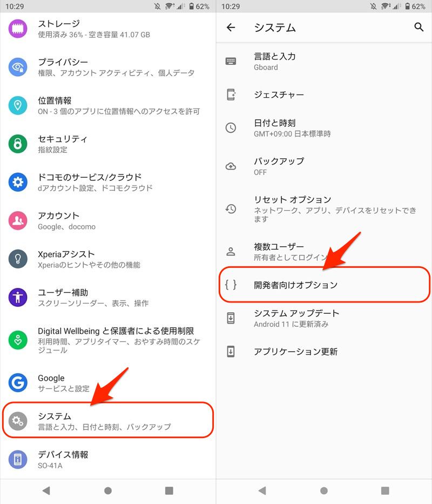Tap the purple Storage (ストレージ) icon
Image resolution: width=432 pixels, height=504 pixels.
(x=18, y=29)
